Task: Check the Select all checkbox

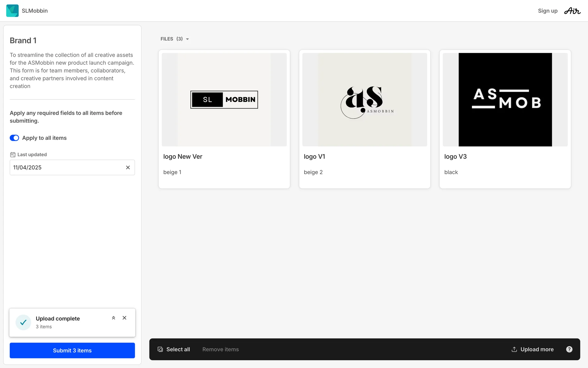Action: [160, 349]
